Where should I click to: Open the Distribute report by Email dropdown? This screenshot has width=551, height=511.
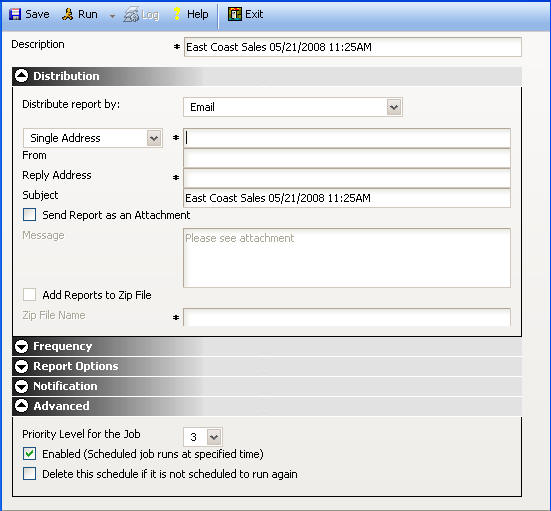(x=394, y=107)
